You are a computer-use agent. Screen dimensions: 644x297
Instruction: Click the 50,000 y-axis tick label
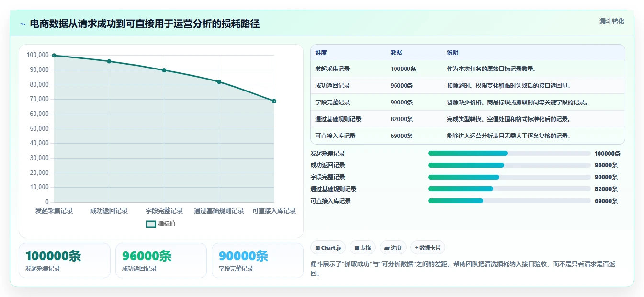(x=39, y=128)
